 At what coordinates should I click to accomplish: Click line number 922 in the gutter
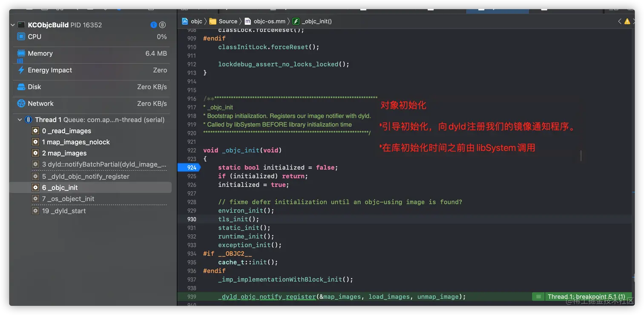(x=192, y=150)
